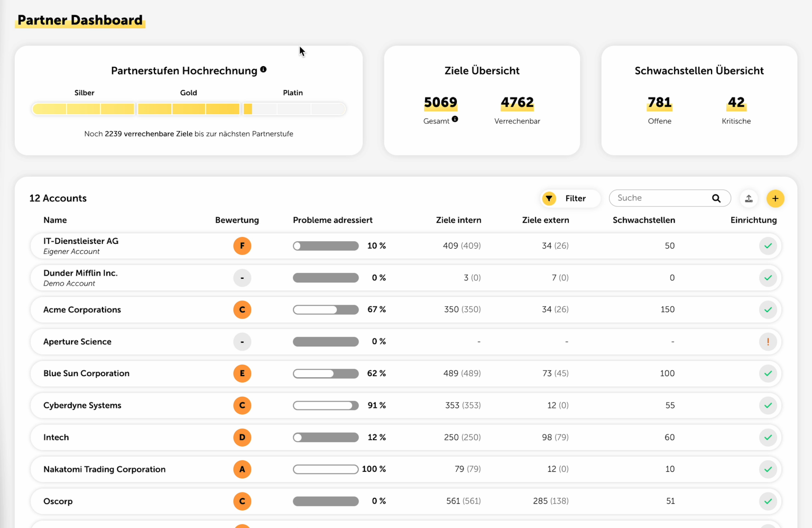Click the D rating badge of Intech
This screenshot has width=812, height=528.
tap(242, 438)
